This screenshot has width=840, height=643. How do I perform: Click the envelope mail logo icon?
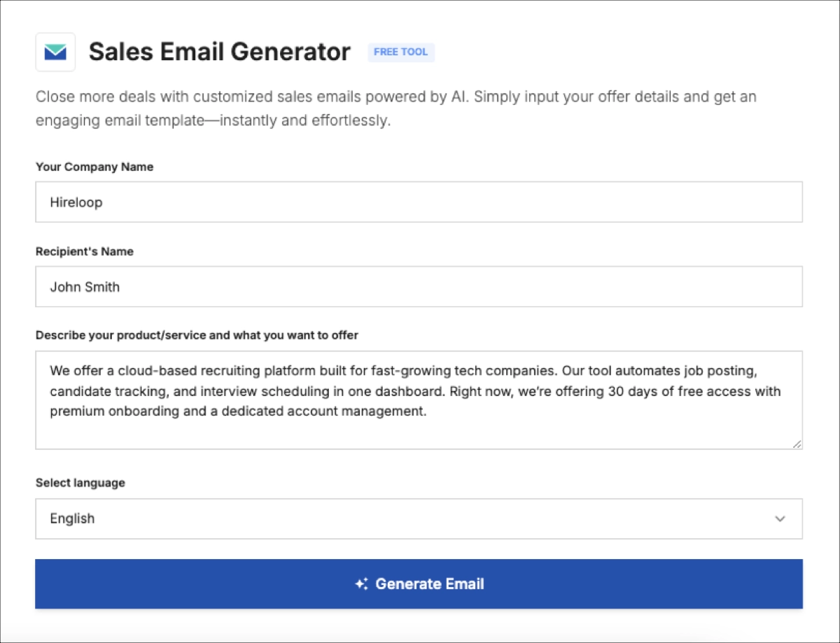pos(55,52)
